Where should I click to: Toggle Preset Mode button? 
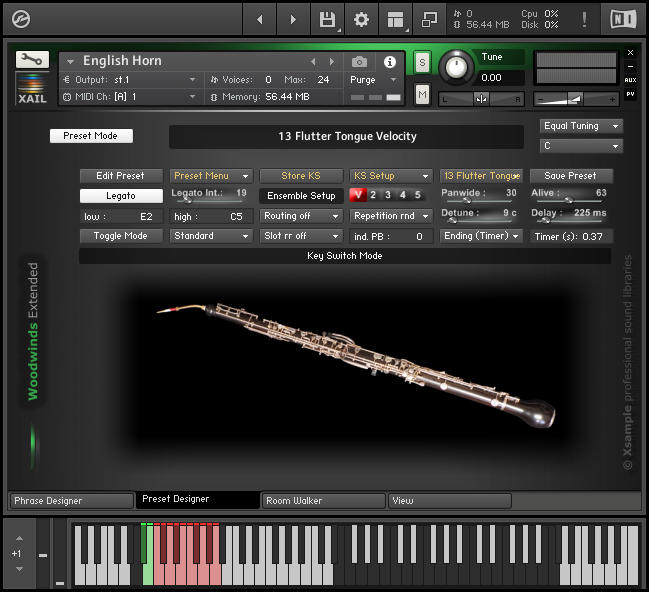pos(91,136)
